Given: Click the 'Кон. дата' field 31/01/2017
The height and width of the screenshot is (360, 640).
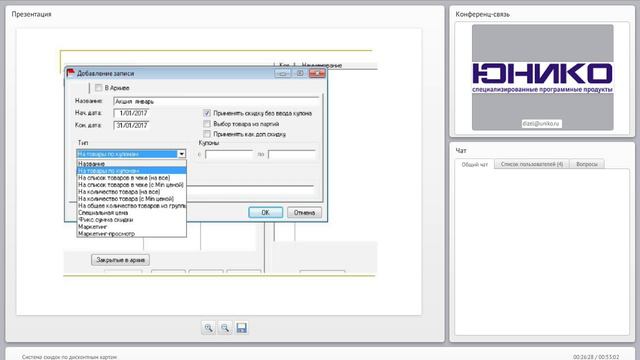Looking at the screenshot, I should point(131,125).
